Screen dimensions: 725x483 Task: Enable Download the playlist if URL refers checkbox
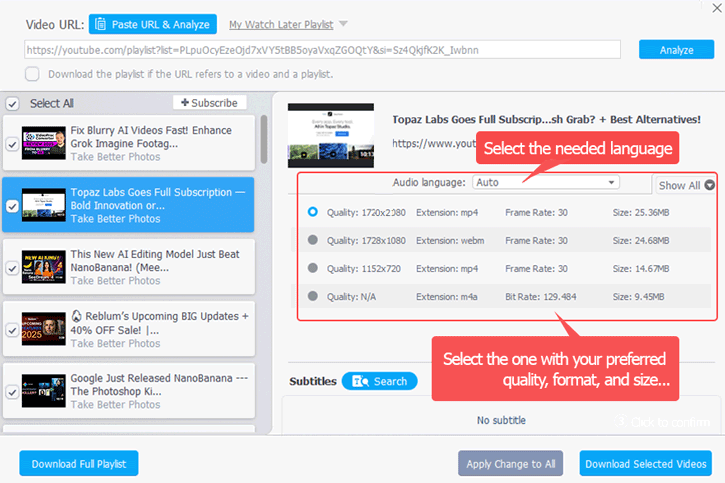(x=32, y=74)
